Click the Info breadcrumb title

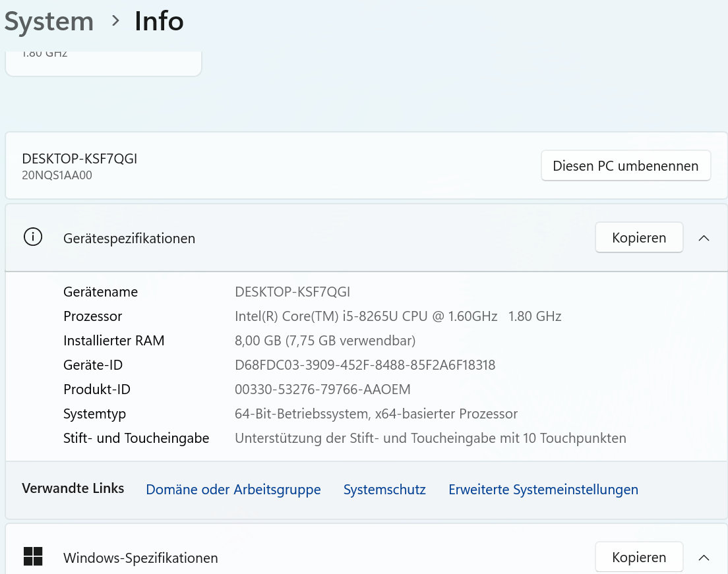tap(159, 21)
